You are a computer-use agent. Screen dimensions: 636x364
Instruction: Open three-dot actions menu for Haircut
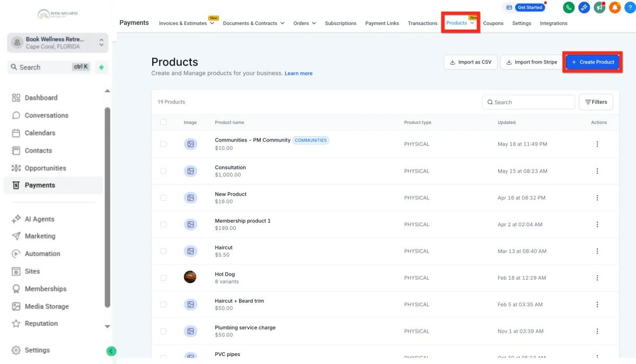597,251
